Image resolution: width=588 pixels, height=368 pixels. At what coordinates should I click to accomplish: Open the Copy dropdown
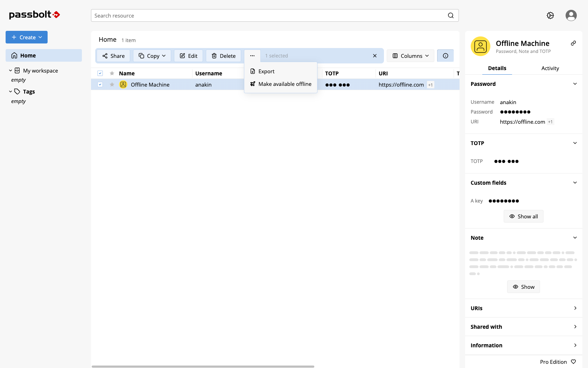point(152,56)
